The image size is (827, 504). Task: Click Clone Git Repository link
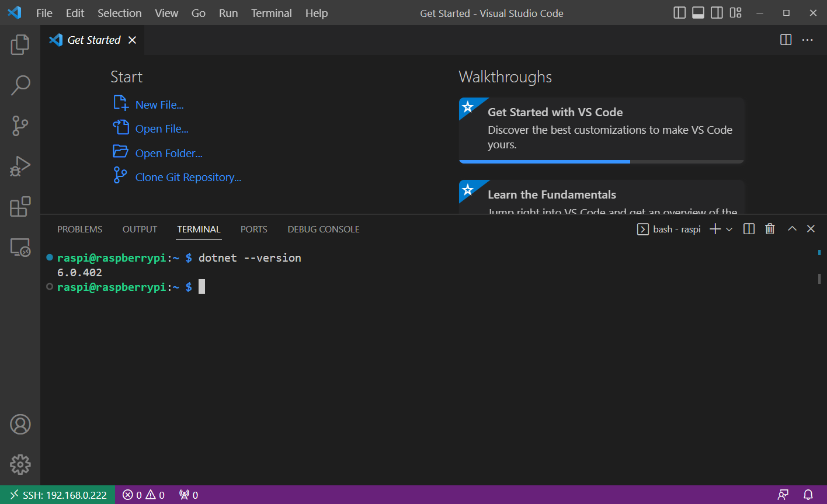pos(187,177)
